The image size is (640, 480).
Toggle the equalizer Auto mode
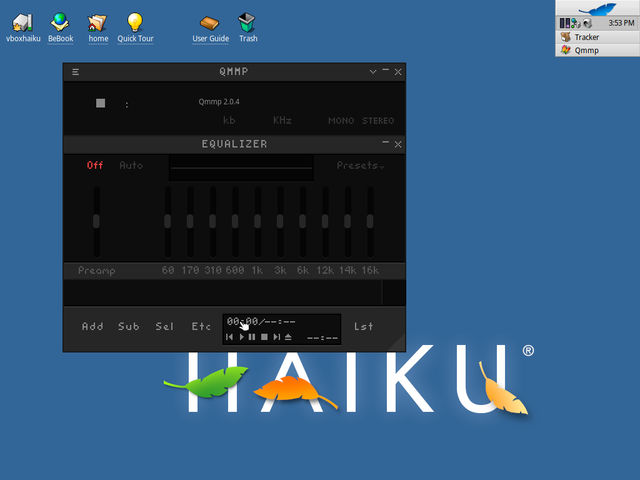click(131, 165)
